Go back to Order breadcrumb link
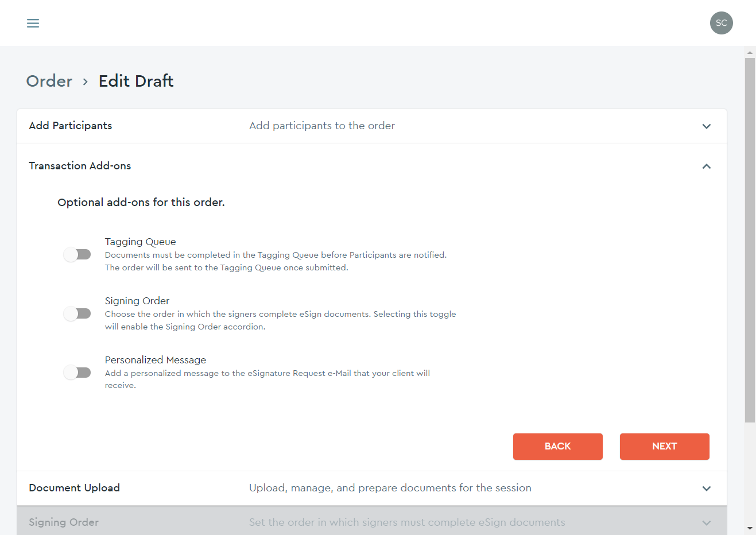This screenshot has height=535, width=756. [x=49, y=81]
